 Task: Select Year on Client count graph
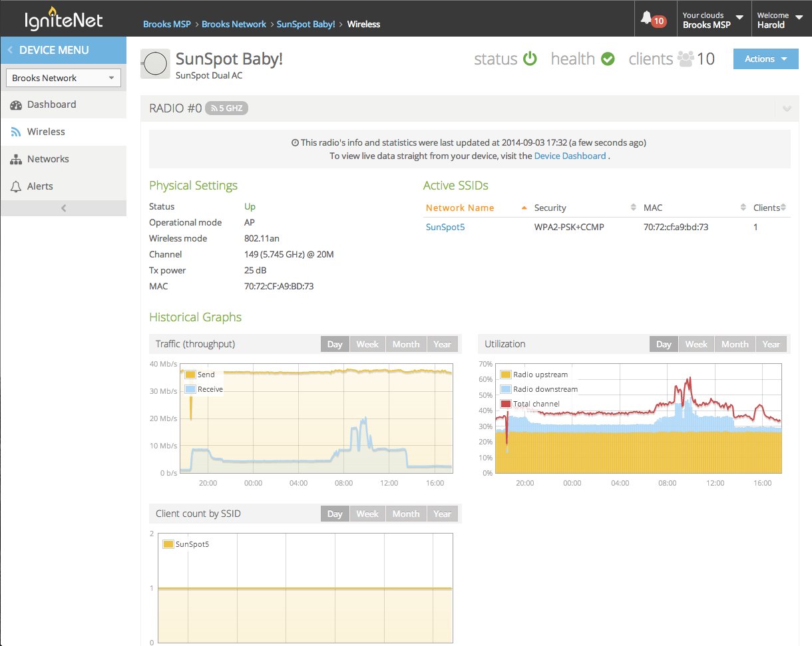coord(443,514)
